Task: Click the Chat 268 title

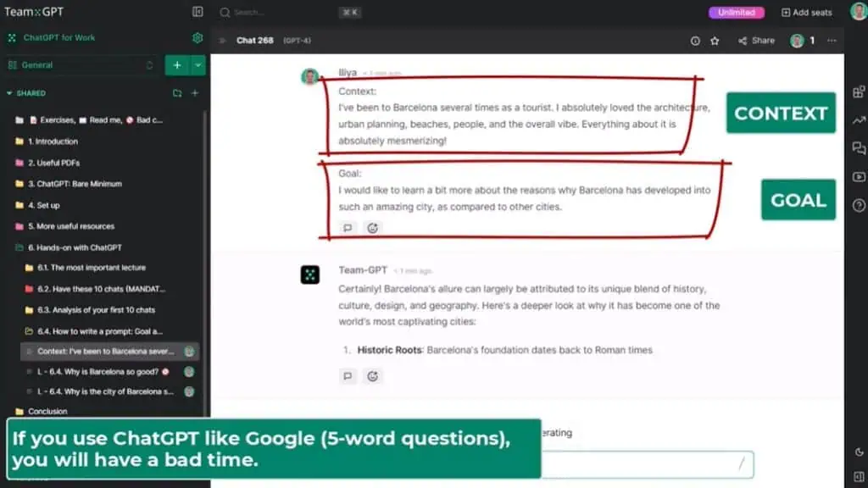Action: pos(254,41)
